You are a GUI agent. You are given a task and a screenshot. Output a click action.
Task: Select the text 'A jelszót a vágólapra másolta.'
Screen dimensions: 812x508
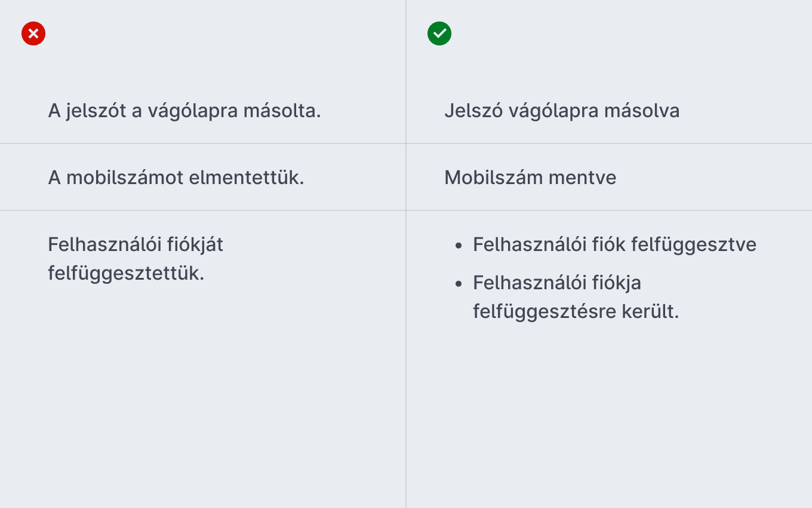(184, 111)
